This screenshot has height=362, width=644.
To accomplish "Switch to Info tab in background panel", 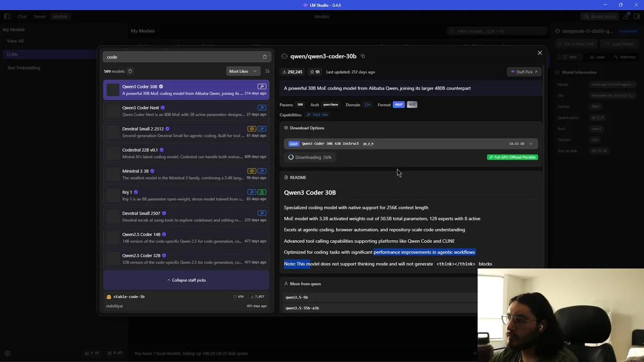I will (569, 57).
